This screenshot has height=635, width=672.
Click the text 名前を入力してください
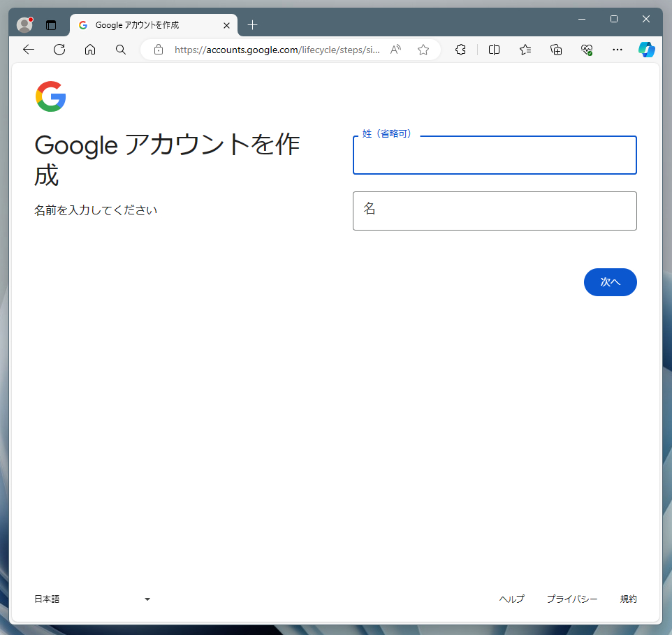click(x=96, y=210)
